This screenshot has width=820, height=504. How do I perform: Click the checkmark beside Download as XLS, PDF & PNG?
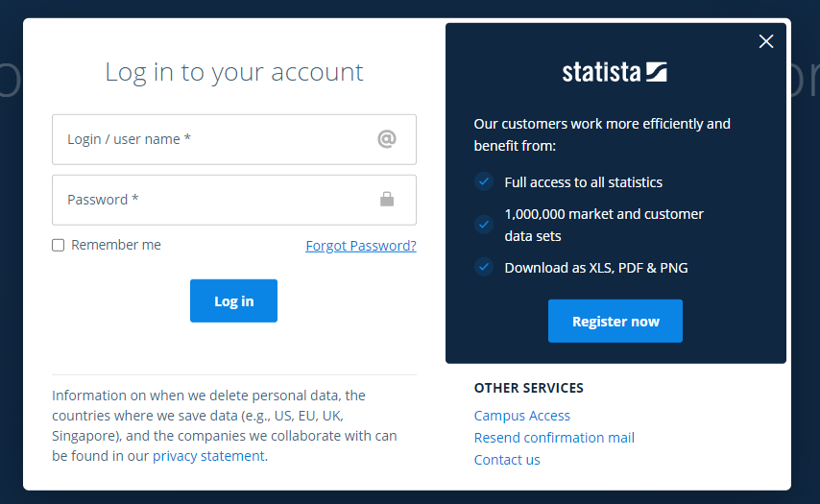[x=484, y=267]
